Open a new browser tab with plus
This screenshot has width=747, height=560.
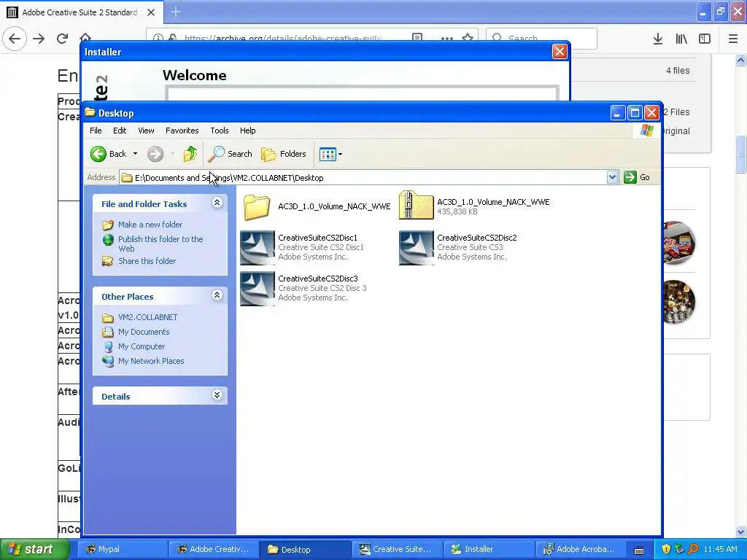click(176, 12)
